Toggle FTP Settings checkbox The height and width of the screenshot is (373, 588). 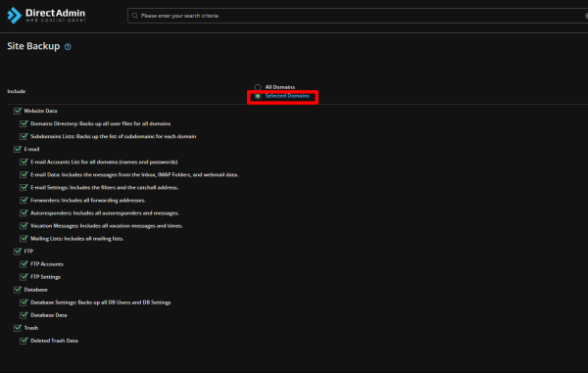[x=24, y=277]
